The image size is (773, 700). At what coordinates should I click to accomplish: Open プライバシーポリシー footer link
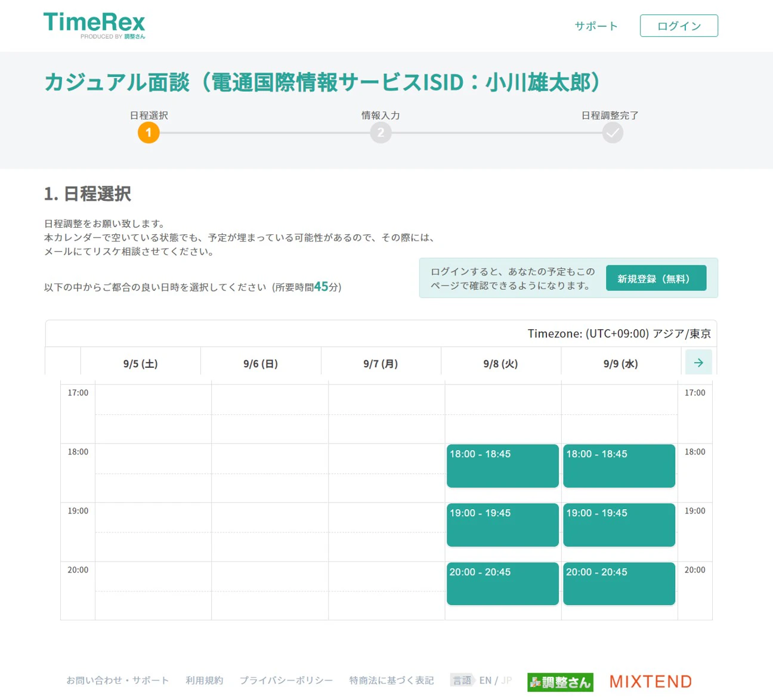[286, 680]
